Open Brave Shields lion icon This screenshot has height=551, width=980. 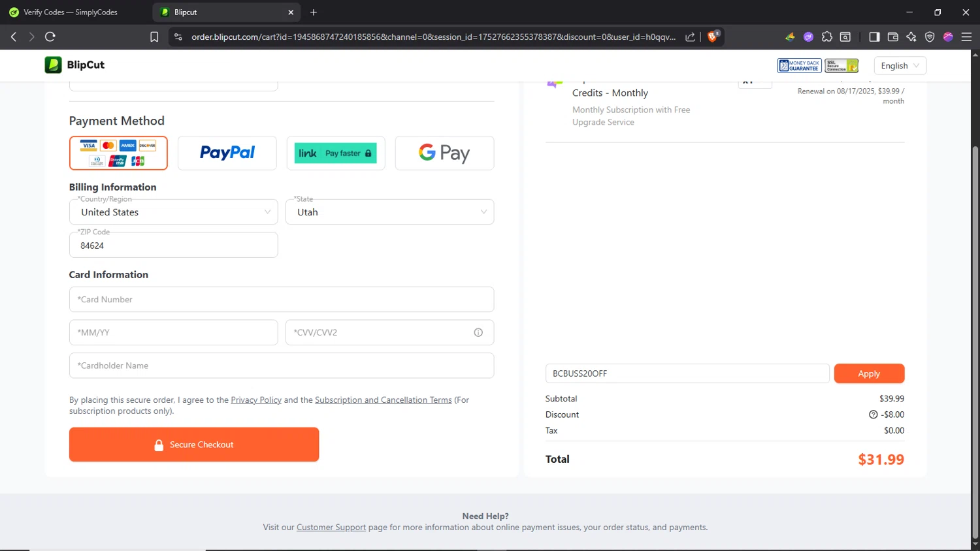coord(713,37)
